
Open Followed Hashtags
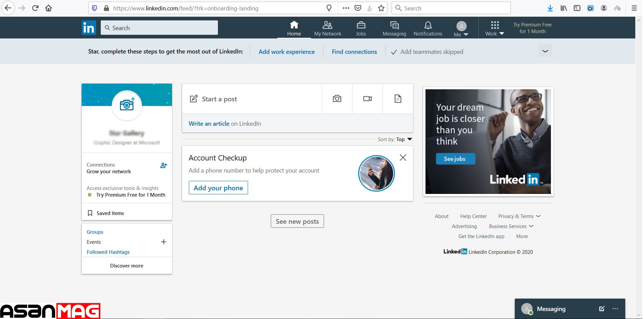[x=108, y=252]
